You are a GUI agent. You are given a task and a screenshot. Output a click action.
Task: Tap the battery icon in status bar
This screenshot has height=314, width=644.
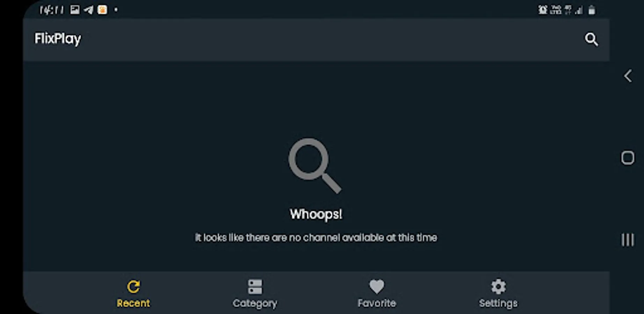(592, 10)
